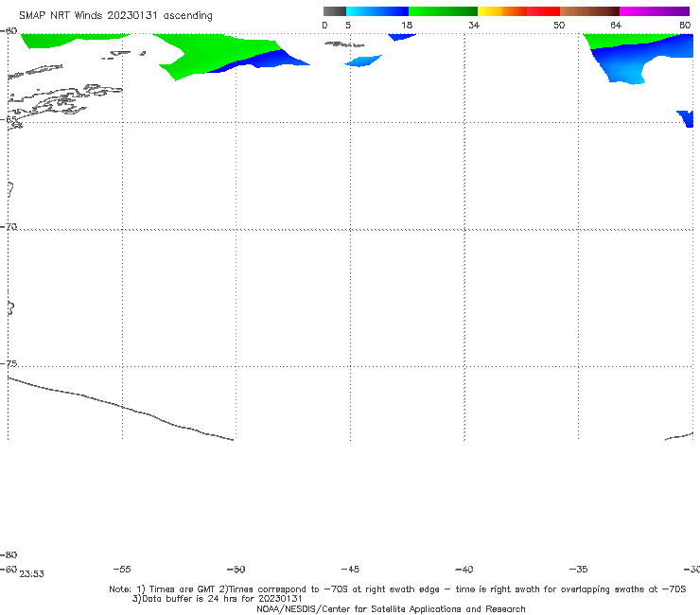Click the longitude label '-55'
This screenshot has height=615, width=700.
tap(122, 569)
